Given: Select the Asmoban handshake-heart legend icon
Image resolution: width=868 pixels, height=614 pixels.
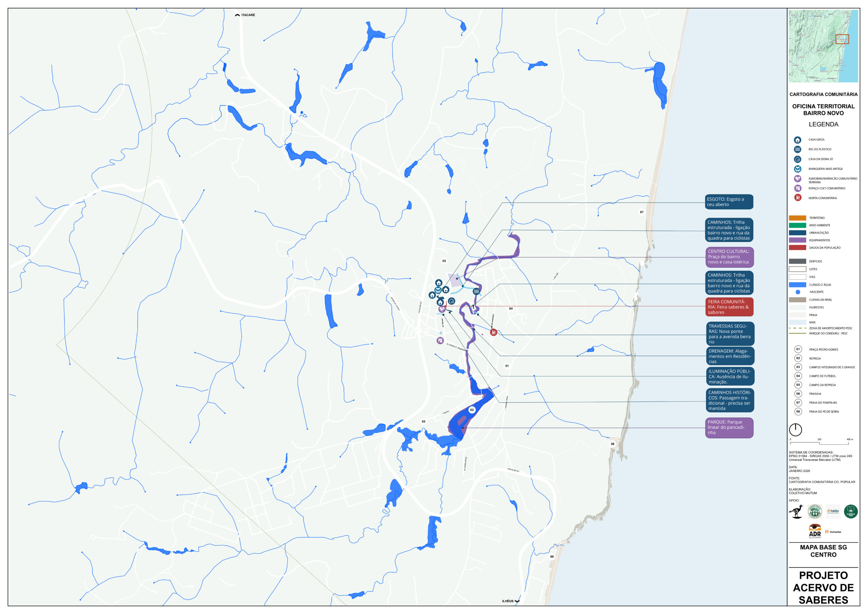Looking at the screenshot, I should 797,179.
